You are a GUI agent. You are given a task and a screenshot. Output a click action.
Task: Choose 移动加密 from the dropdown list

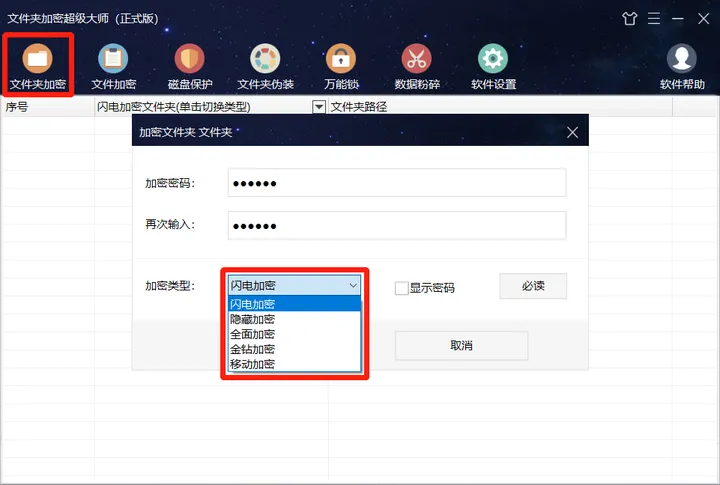point(294,364)
